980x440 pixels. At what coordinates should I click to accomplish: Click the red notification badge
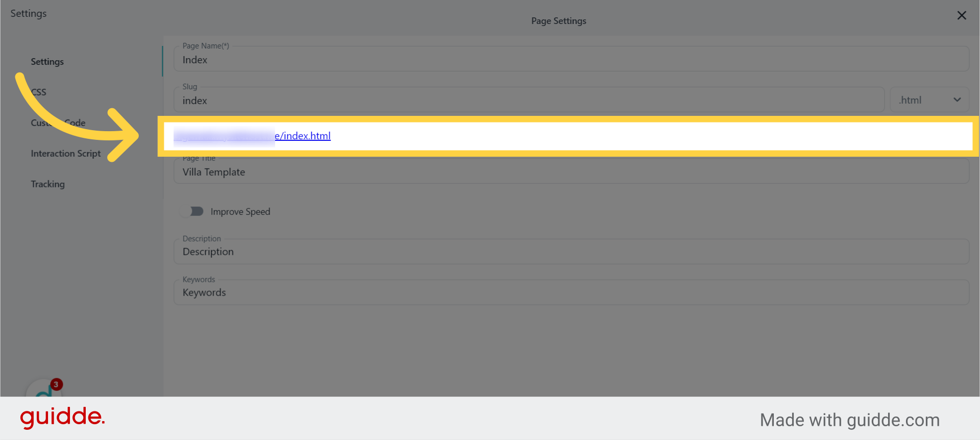click(x=56, y=384)
